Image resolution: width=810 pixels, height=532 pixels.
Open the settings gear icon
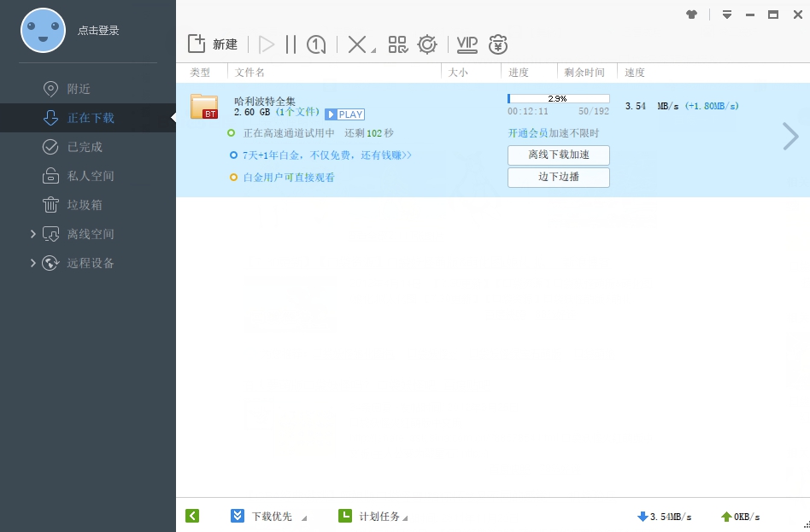pos(427,44)
